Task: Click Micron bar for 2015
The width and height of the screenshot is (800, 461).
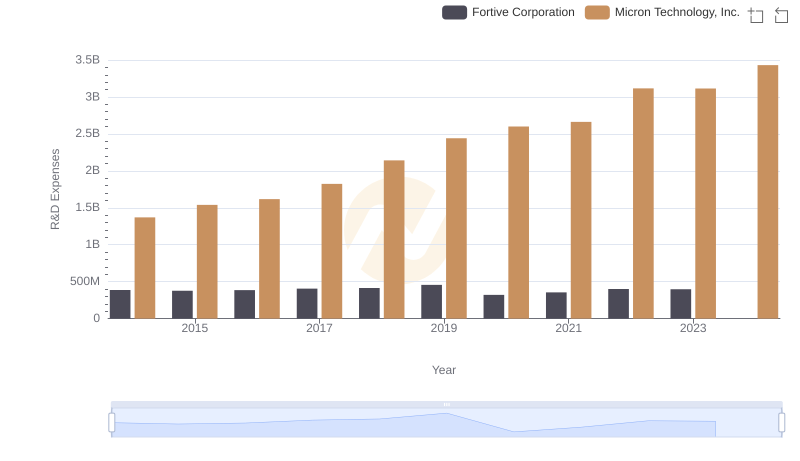Action: [207, 262]
